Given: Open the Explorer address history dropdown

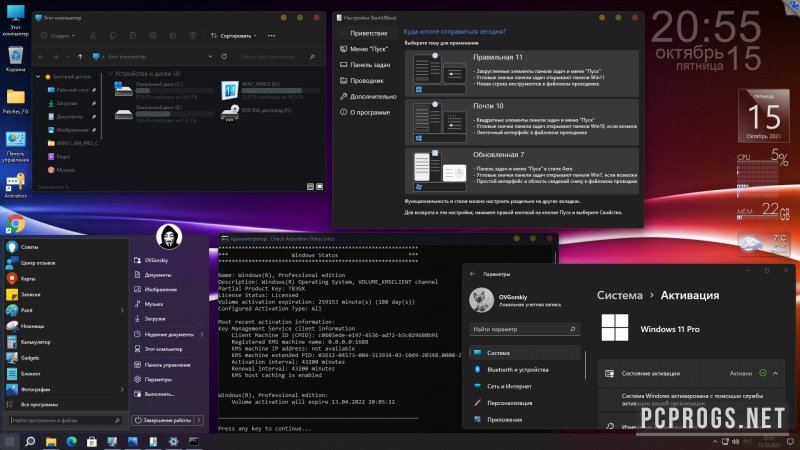Looking at the screenshot, I should pyautogui.click(x=210, y=57).
